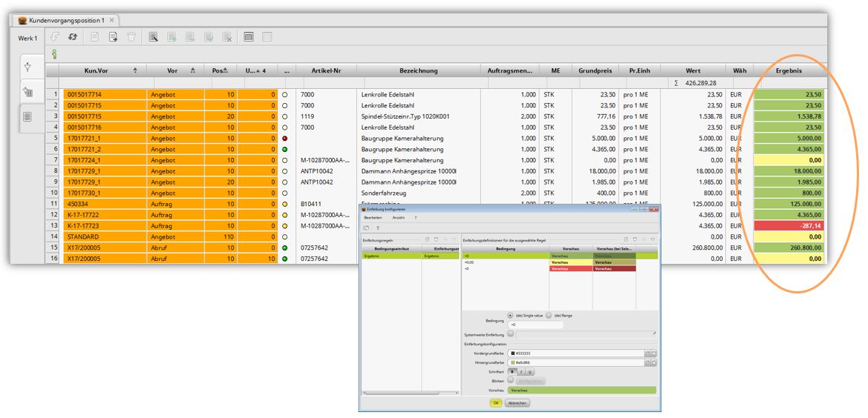Click the dark window layout toolbar icon

tap(249, 37)
